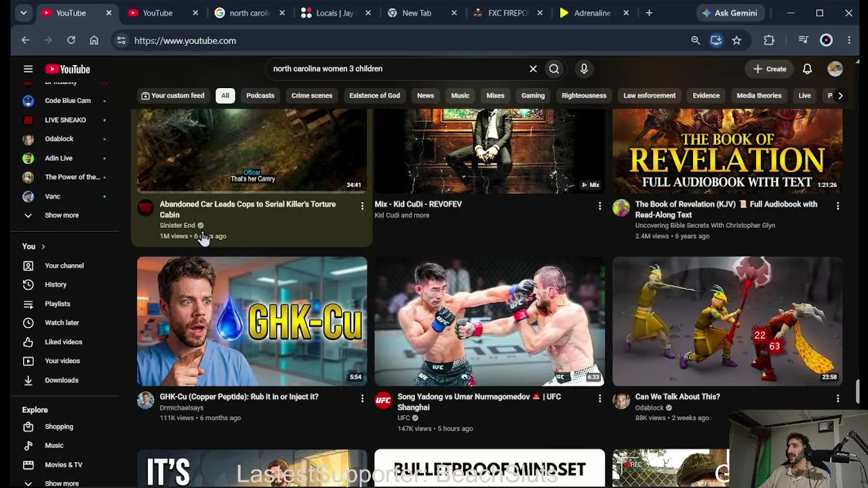Start voice search with the microphone
Screen dimensions: 868x488
tap(584, 68)
